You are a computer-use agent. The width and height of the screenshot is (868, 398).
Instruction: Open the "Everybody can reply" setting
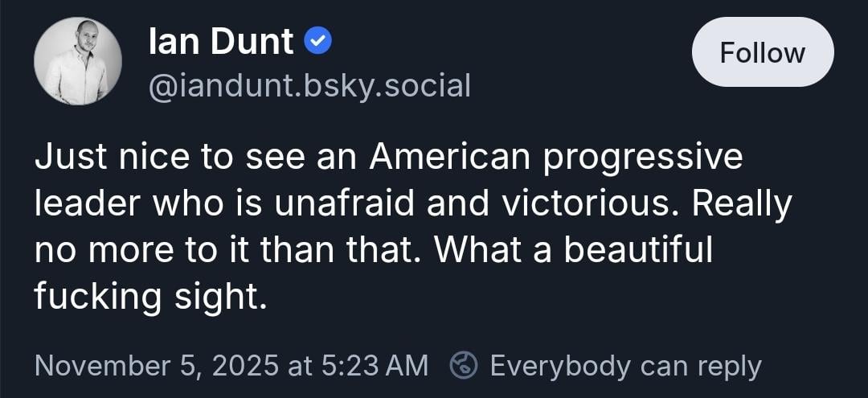point(625,366)
